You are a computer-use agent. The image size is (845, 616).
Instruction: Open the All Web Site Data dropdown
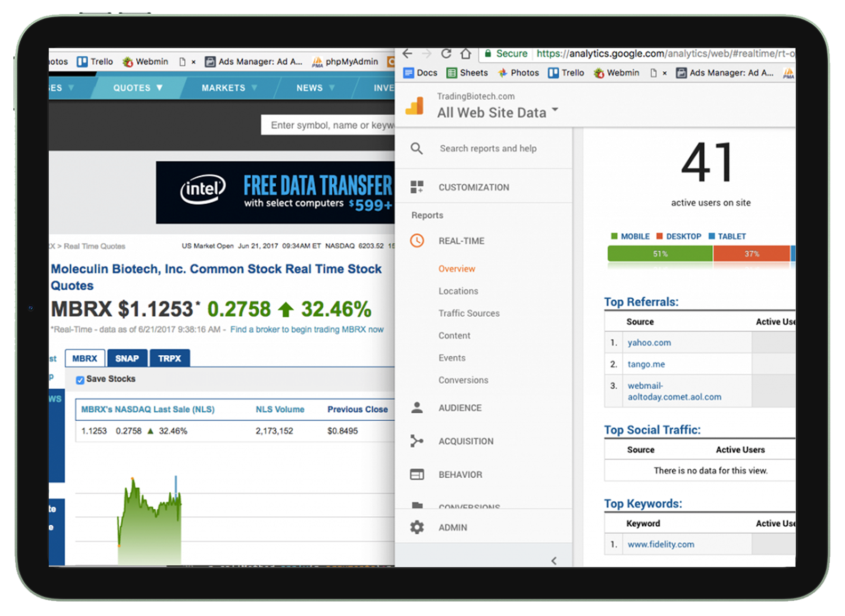555,110
